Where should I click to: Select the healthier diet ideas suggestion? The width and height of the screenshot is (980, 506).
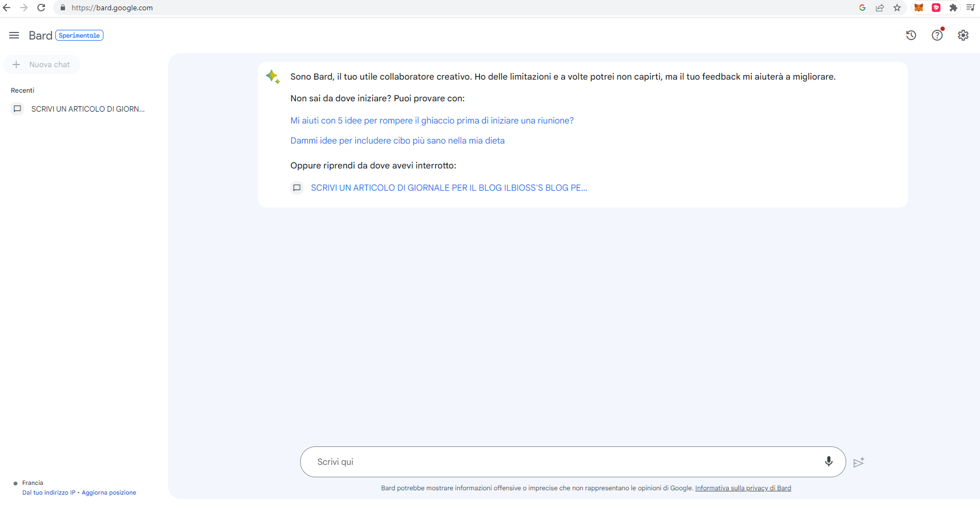[x=397, y=140]
